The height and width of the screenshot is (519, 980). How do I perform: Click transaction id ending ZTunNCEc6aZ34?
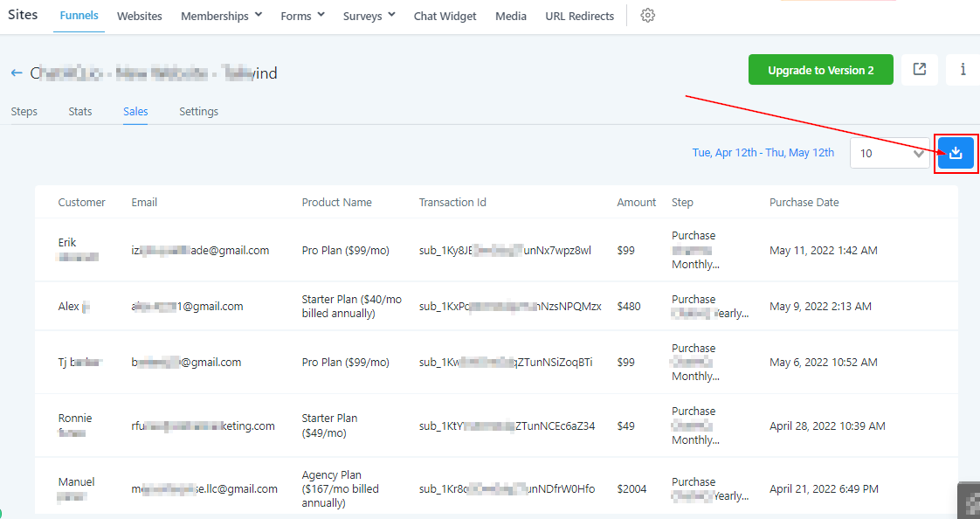[x=507, y=426]
